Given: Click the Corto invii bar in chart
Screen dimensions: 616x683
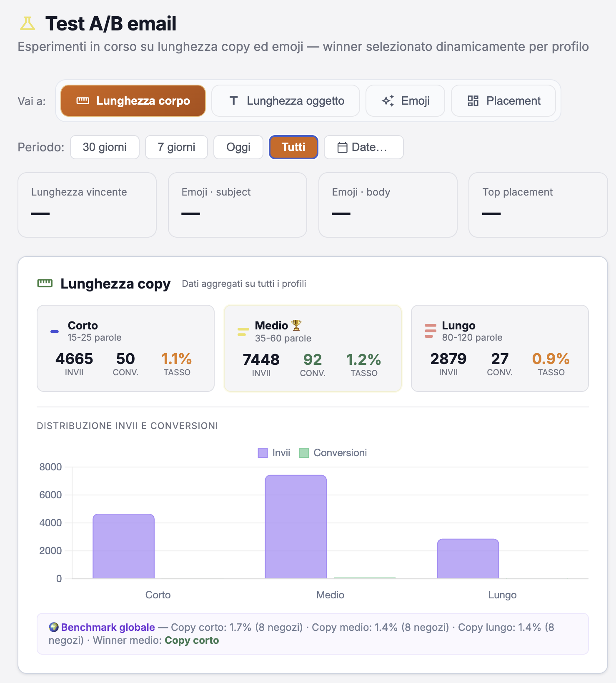Looking at the screenshot, I should coord(123,546).
